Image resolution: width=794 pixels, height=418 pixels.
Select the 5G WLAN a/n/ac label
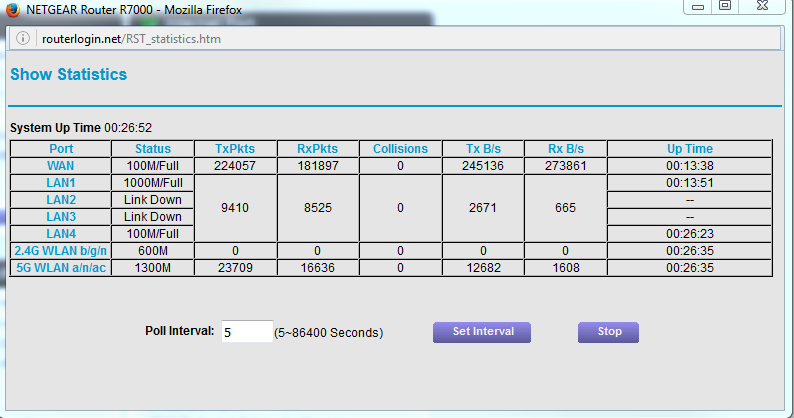[x=61, y=268]
